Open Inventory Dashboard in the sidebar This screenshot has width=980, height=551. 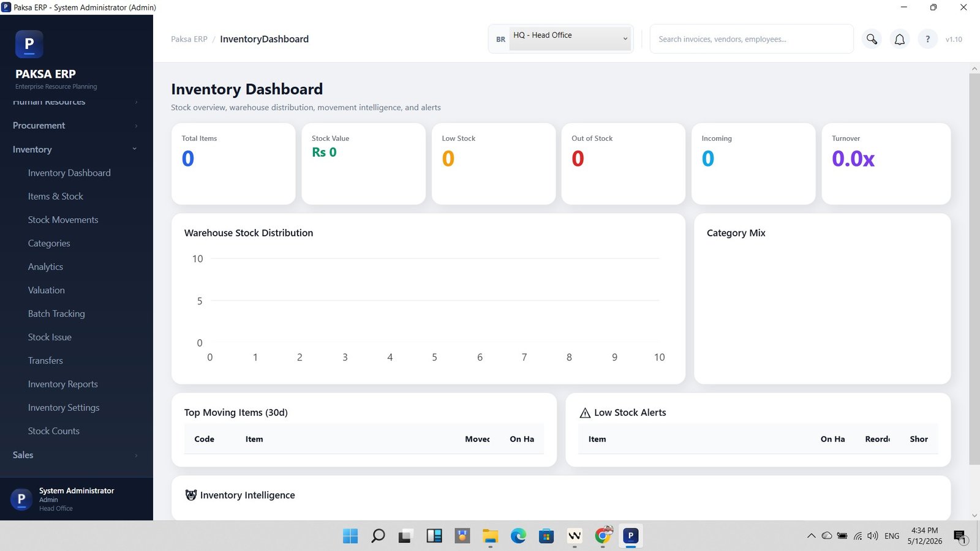coord(69,173)
